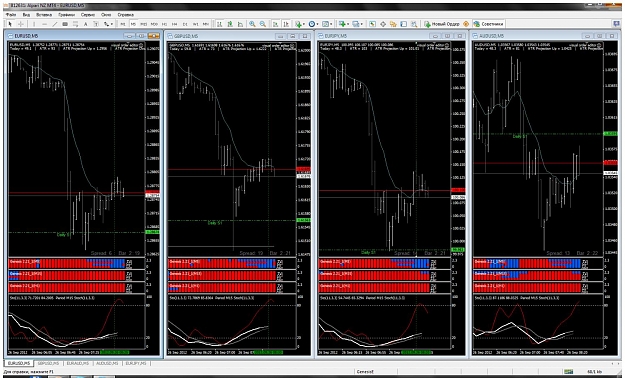Viewport: 625px width, 378px height.
Task: Select the Fibonacci retracement tool
Action: pos(75,24)
